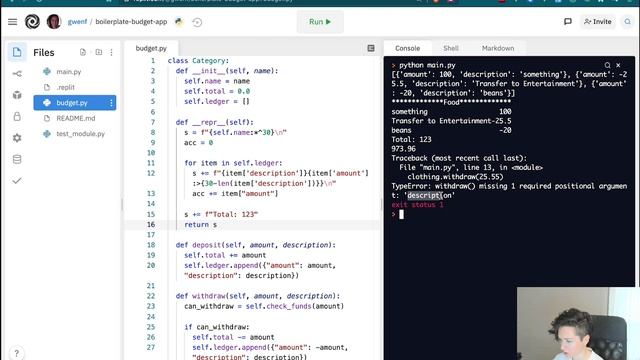Select the budget.py editor tab

click(x=151, y=48)
